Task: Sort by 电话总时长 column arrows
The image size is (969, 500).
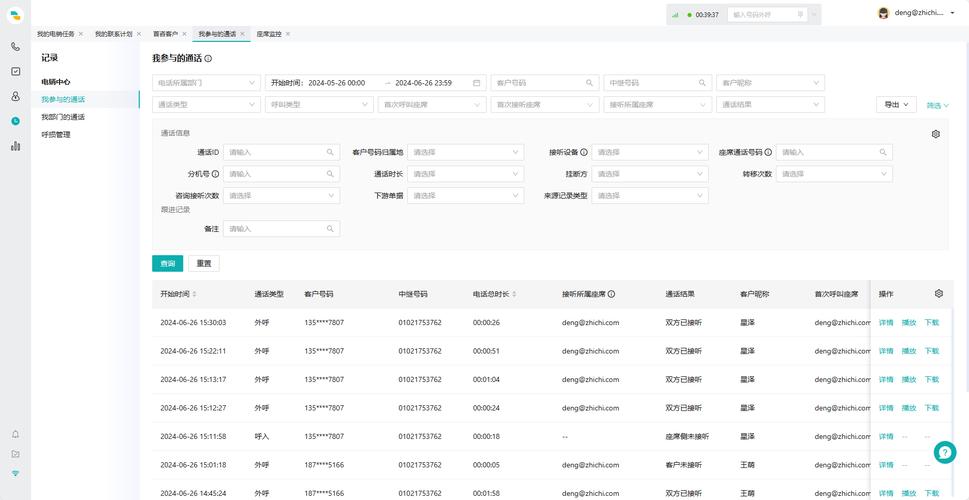Action: [514, 294]
